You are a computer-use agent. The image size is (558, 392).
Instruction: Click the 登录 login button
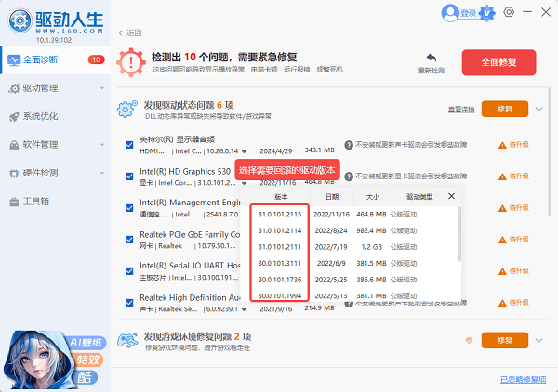[x=469, y=13]
